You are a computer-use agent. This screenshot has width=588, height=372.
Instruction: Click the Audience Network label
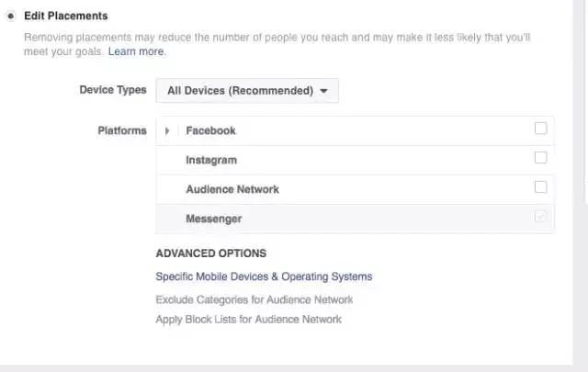click(x=232, y=189)
